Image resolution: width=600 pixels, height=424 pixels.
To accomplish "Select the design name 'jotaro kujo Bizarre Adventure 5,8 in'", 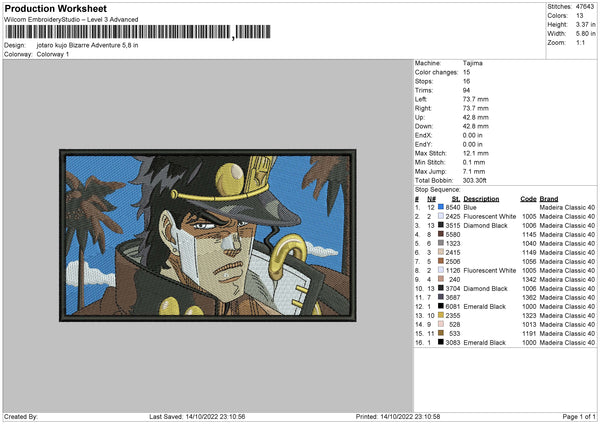I will tap(87, 45).
